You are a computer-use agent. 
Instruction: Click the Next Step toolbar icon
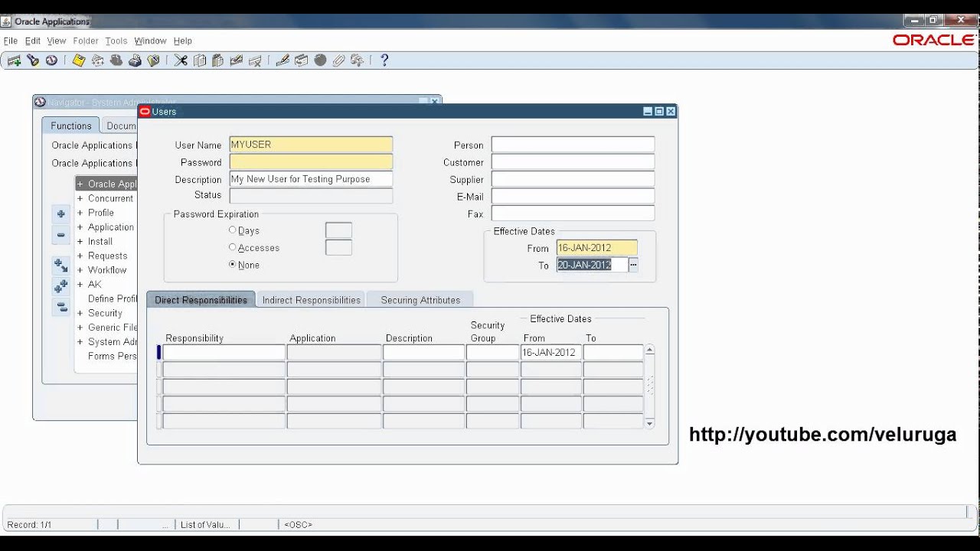[x=97, y=60]
